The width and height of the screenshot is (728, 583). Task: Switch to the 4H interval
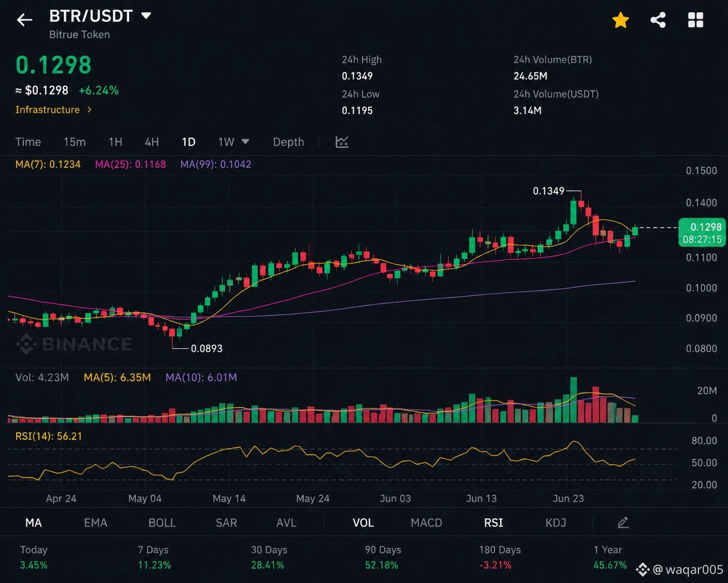point(152,142)
